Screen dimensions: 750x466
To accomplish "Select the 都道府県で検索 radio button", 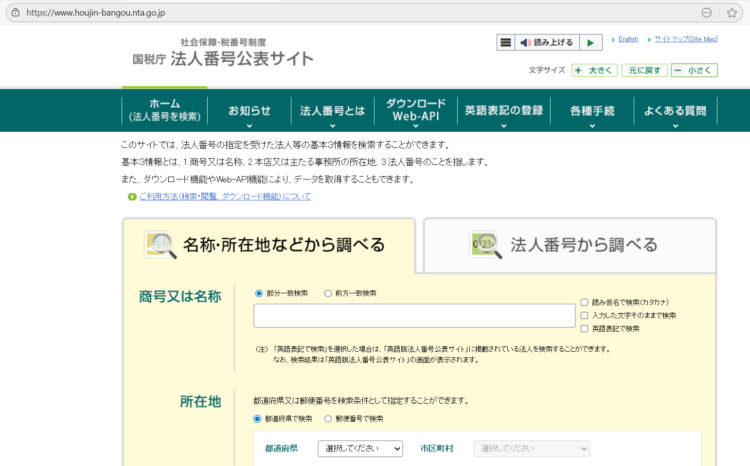I will [x=257, y=419].
